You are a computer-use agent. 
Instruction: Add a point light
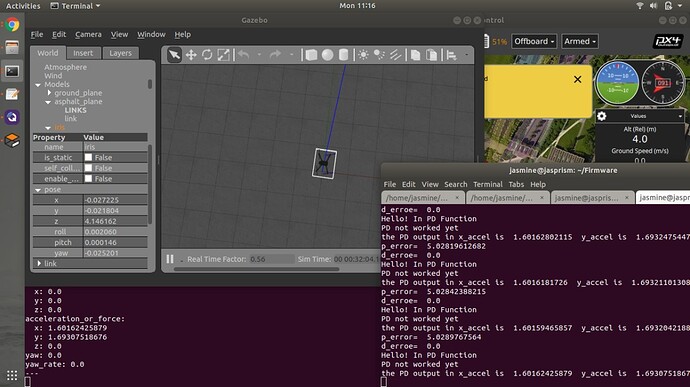[x=363, y=55]
